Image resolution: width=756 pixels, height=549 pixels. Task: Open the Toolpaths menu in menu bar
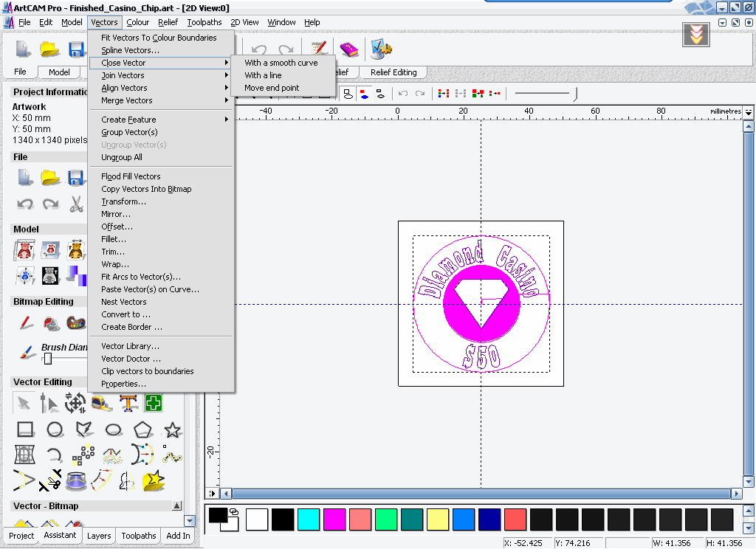[x=205, y=22]
